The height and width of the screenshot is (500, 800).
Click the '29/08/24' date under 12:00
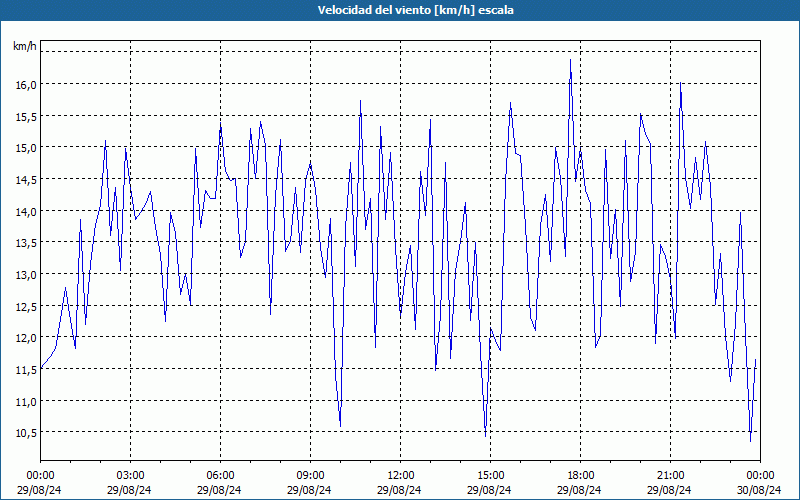tap(399, 490)
